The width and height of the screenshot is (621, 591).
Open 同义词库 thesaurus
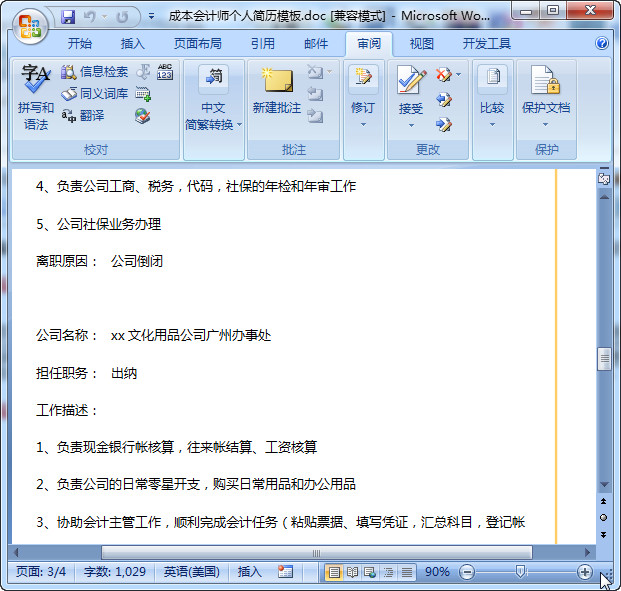click(94, 94)
